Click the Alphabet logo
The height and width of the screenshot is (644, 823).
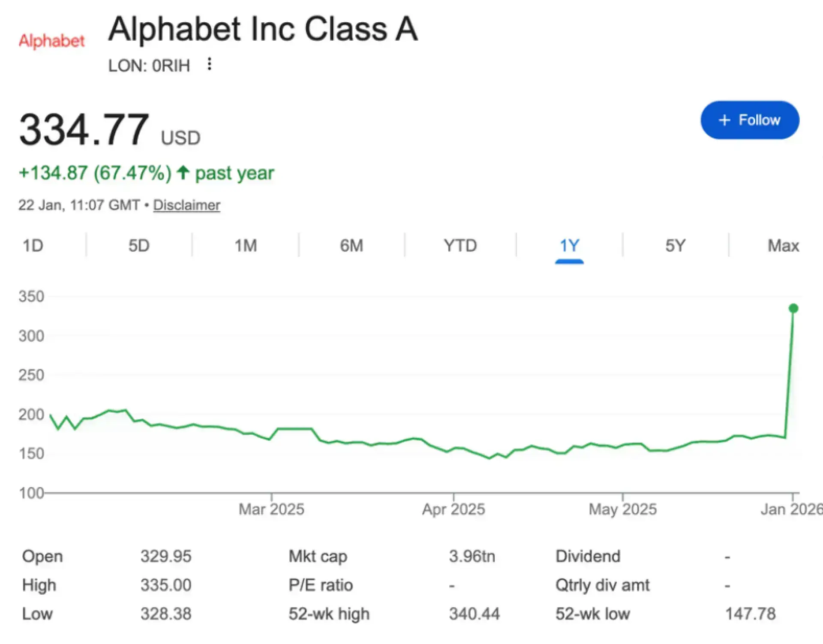point(51,41)
